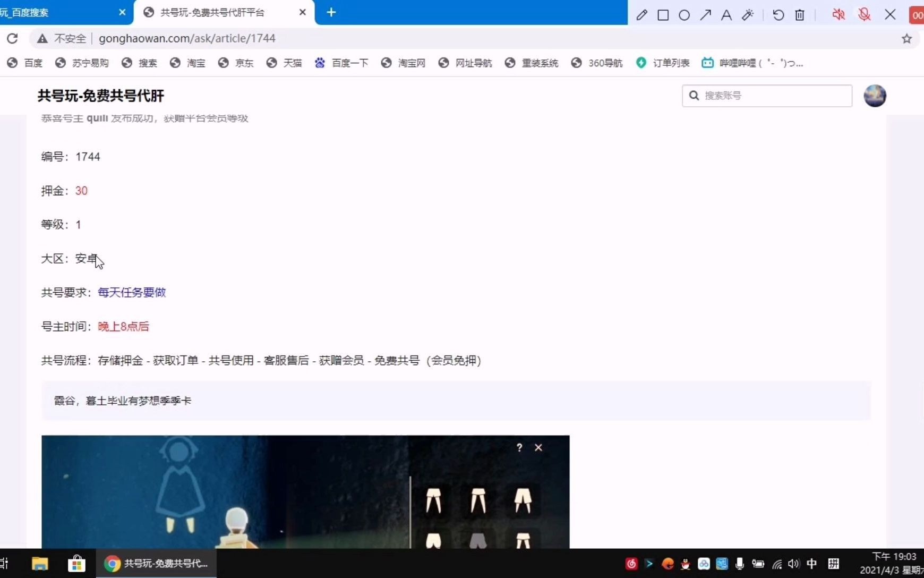
Task: Open the 重装系统 bookmark
Action: [x=532, y=63]
